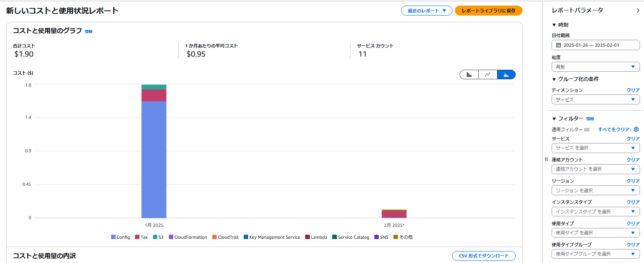Select stacked bar chart view
This screenshot has height=263, width=644.
(506, 75)
